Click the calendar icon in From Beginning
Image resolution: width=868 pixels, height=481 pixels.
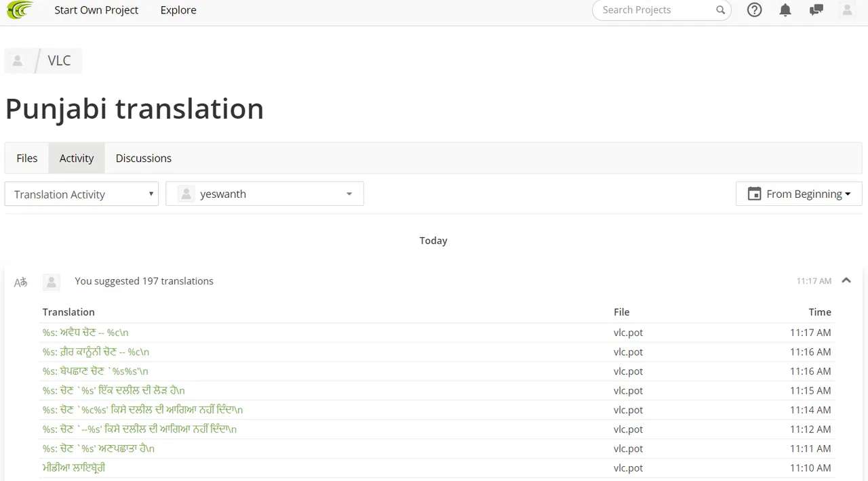tap(754, 194)
